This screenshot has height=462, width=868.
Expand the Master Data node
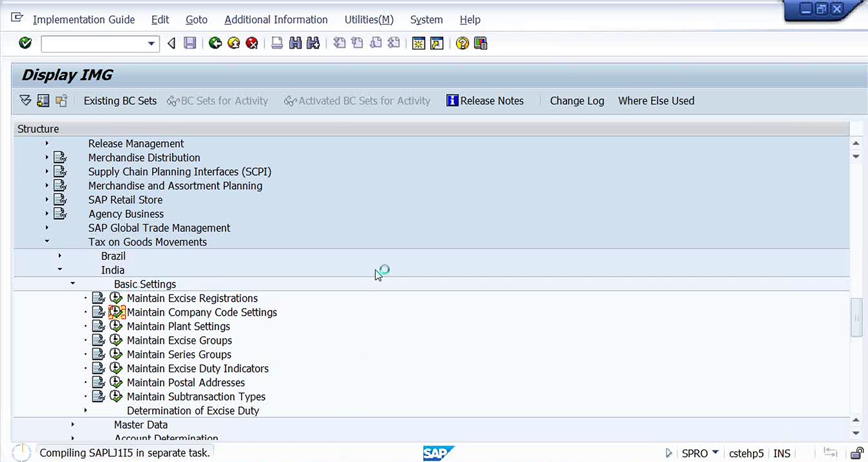pos(73,424)
